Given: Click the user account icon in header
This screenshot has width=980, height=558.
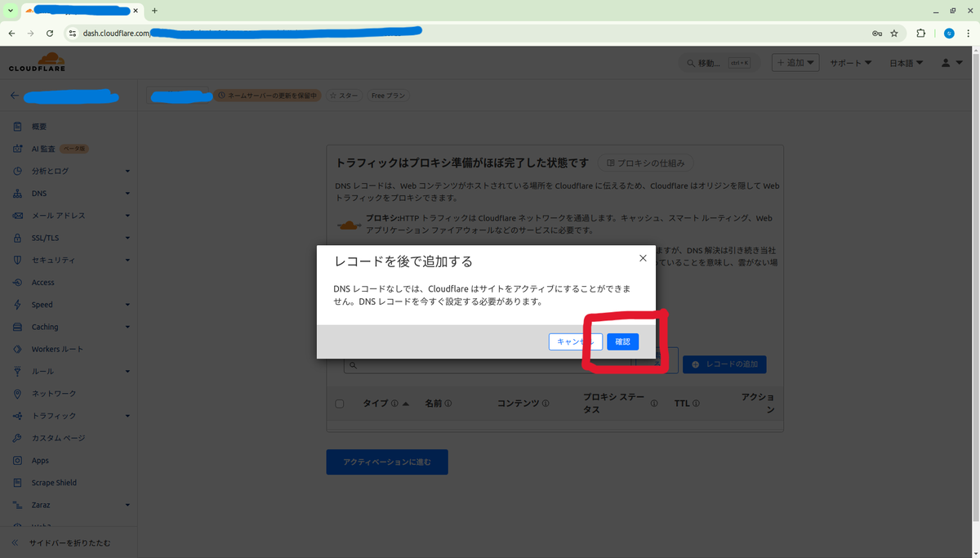Looking at the screenshot, I should click(x=946, y=63).
